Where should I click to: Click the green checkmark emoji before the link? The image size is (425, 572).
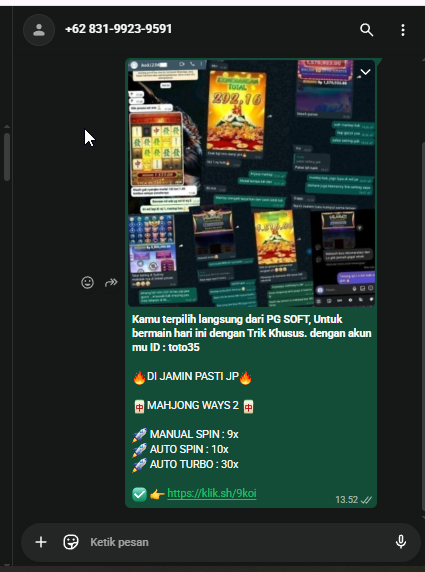click(139, 494)
